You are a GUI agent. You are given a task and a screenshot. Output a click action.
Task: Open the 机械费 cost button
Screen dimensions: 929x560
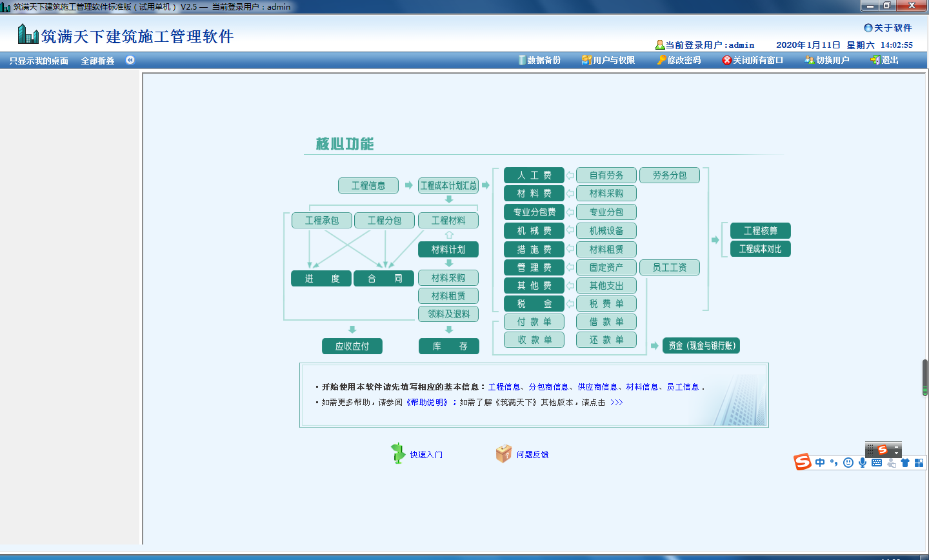[534, 231]
